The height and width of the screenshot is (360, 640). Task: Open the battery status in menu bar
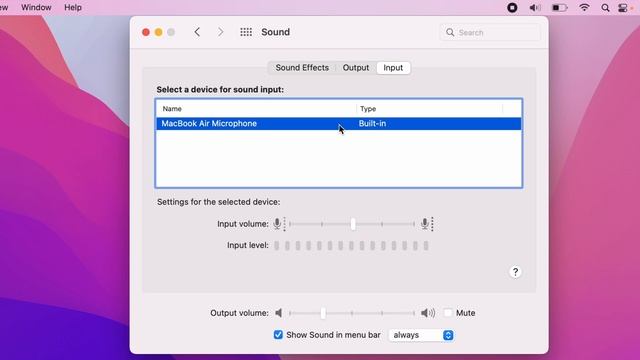coord(559,8)
